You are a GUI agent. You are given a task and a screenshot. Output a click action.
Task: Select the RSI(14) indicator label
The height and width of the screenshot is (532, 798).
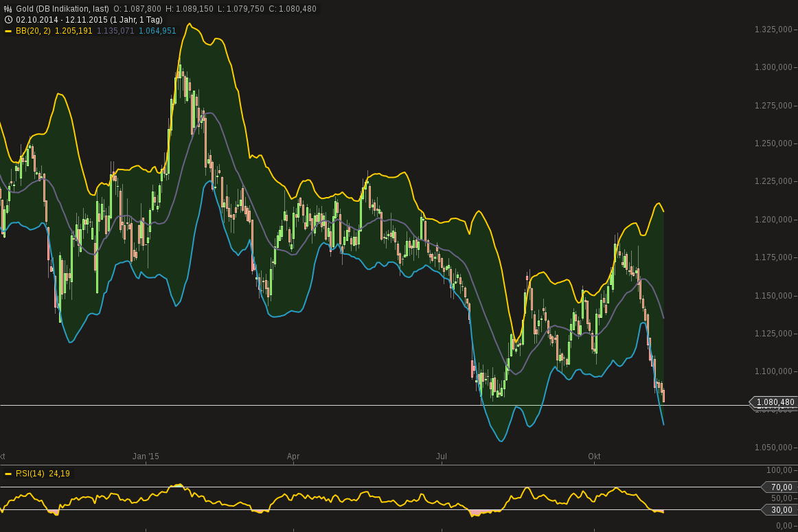[30, 474]
